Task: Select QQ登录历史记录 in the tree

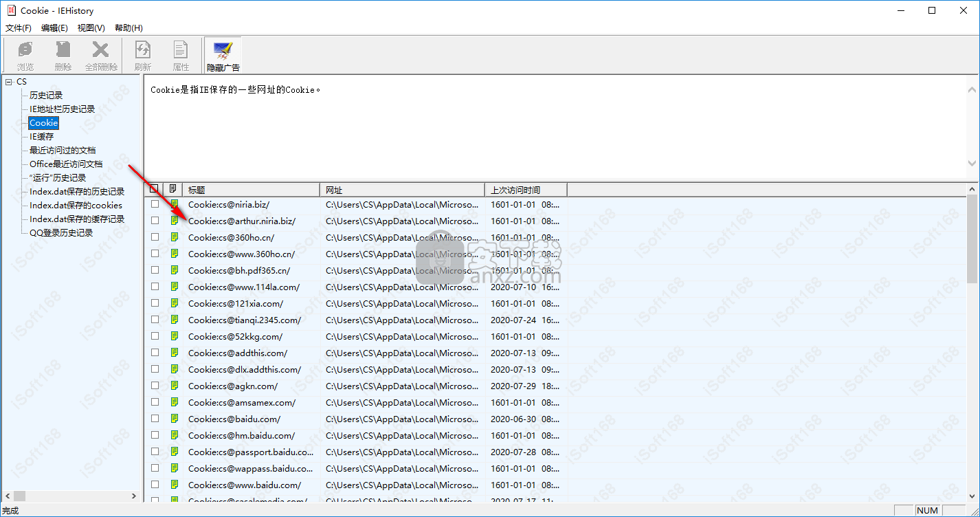Action: (x=61, y=233)
